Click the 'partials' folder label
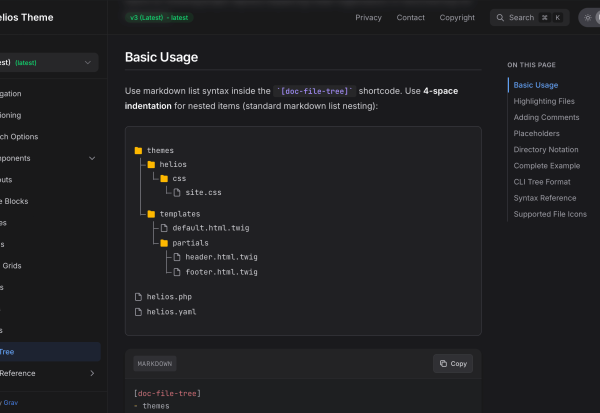 (190, 243)
